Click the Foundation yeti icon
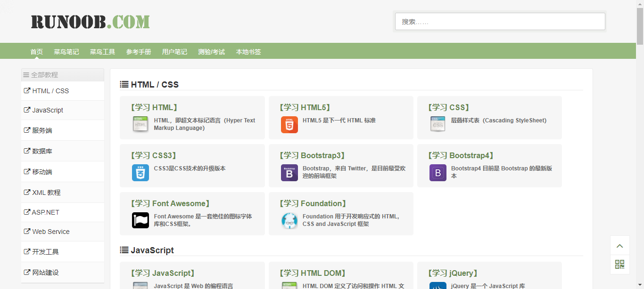The image size is (644, 289). (289, 220)
